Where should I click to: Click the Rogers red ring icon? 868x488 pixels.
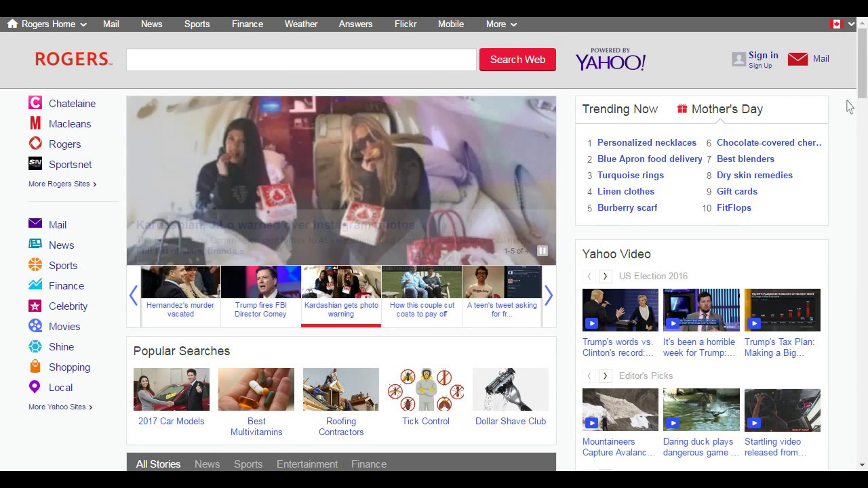(35, 144)
